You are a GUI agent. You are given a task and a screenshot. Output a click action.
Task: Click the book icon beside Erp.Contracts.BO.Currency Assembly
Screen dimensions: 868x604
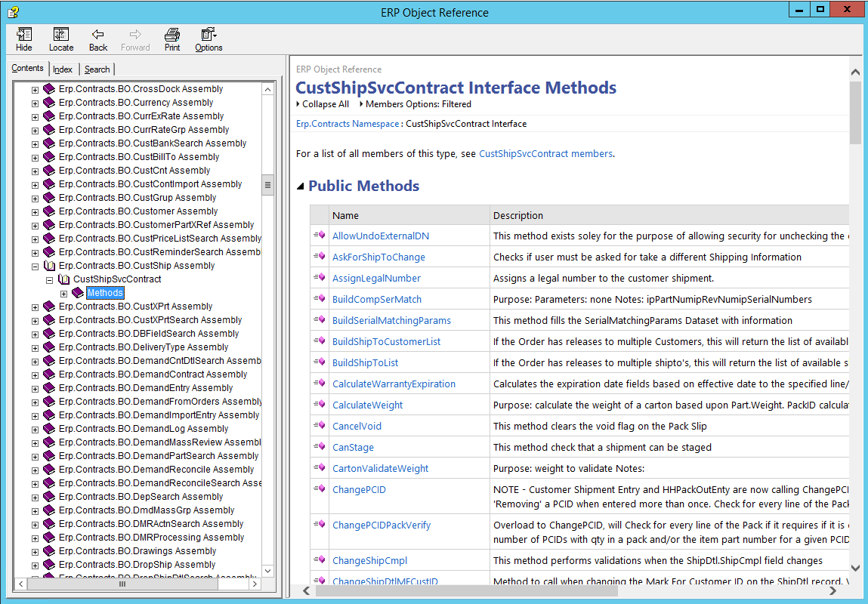point(49,103)
